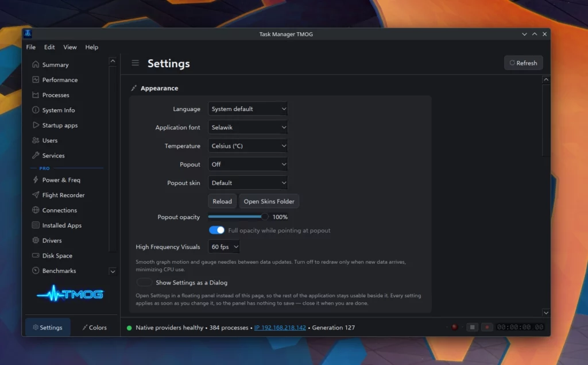This screenshot has height=365, width=588.
Task: Click the Settings page heading
Action: pos(169,63)
